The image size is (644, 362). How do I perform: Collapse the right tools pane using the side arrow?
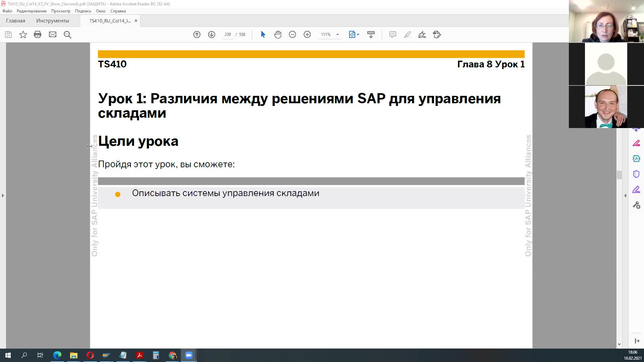625,195
